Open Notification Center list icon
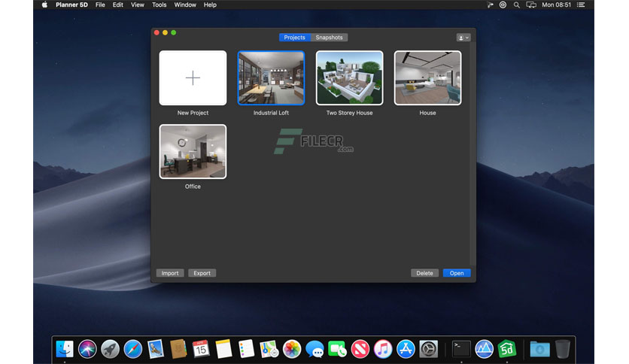 tap(581, 5)
